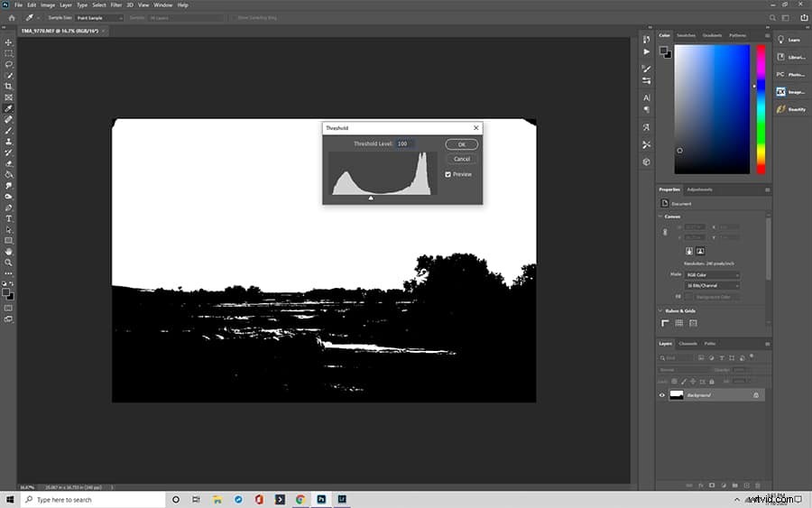Click the Home icon in options bar
The height and width of the screenshot is (508, 812).
12,18
